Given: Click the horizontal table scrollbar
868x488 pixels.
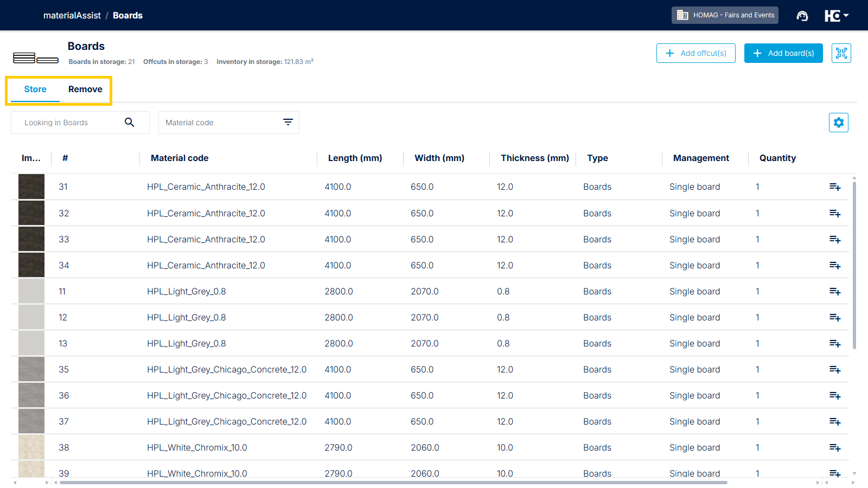Looking at the screenshot, I should [x=393, y=482].
